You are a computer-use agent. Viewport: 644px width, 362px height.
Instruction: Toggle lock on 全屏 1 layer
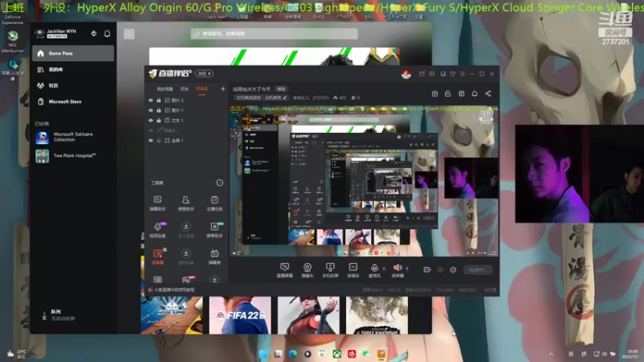coord(159,140)
